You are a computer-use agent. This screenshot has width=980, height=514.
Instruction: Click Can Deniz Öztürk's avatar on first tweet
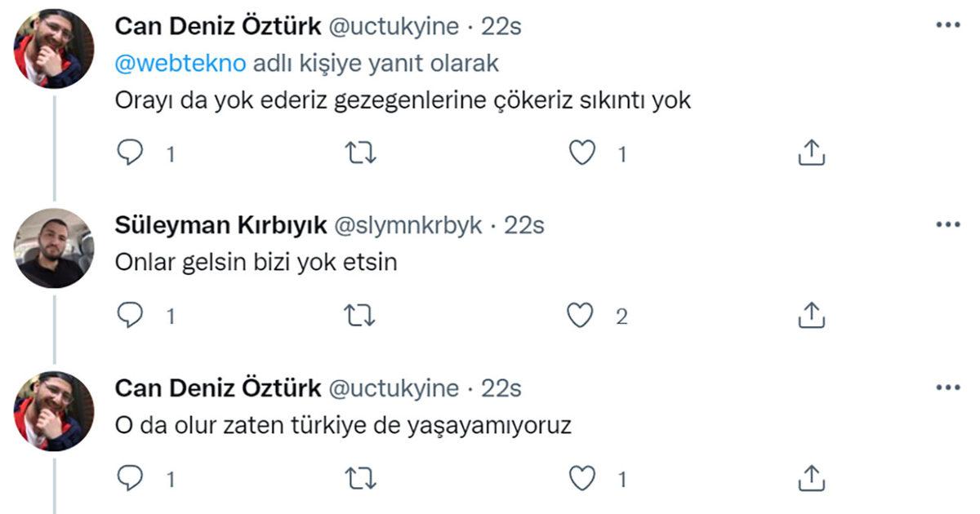point(54,49)
